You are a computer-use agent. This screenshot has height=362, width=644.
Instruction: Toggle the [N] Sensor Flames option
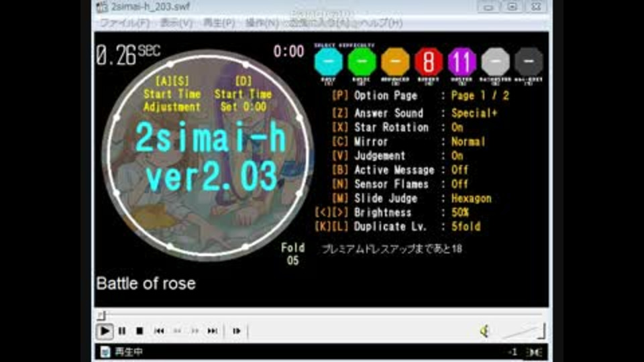(400, 184)
